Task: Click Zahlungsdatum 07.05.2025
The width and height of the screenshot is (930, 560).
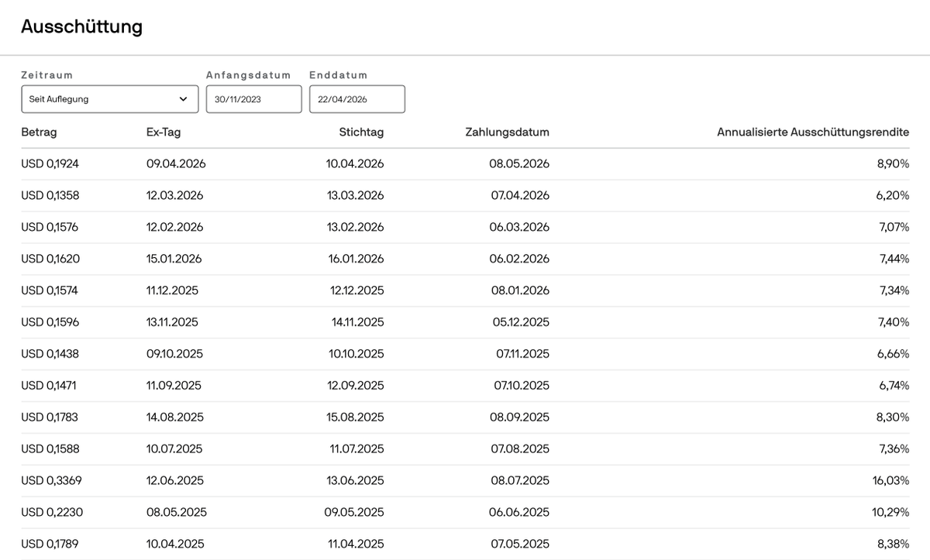Action: [520, 545]
